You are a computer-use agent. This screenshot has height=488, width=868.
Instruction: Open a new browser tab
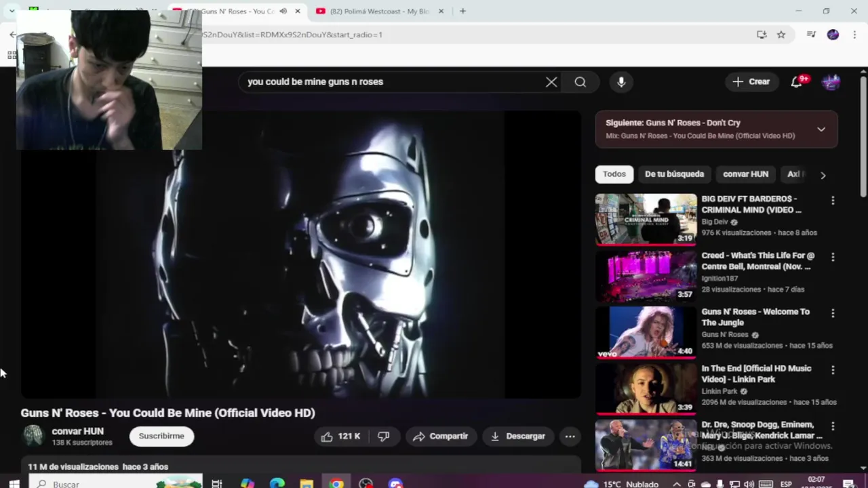(462, 11)
